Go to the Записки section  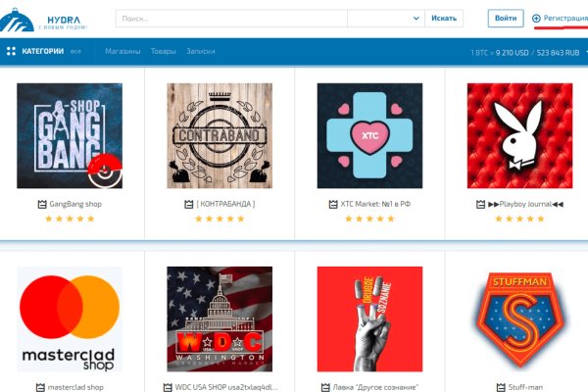click(x=201, y=51)
